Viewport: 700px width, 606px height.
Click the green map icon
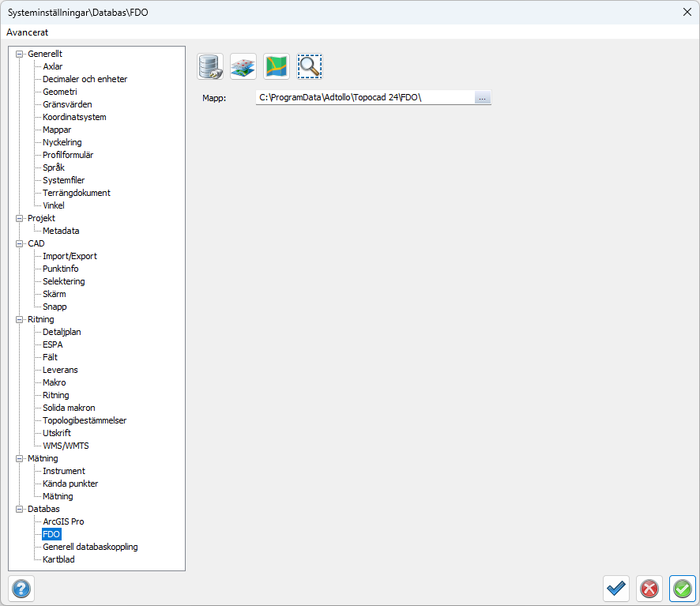click(277, 66)
